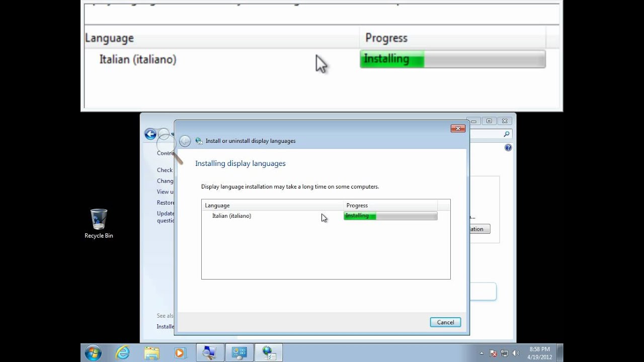The height and width of the screenshot is (362, 644).
Task: Click the Restore link in Control Panel sidebar
Action: point(166,203)
